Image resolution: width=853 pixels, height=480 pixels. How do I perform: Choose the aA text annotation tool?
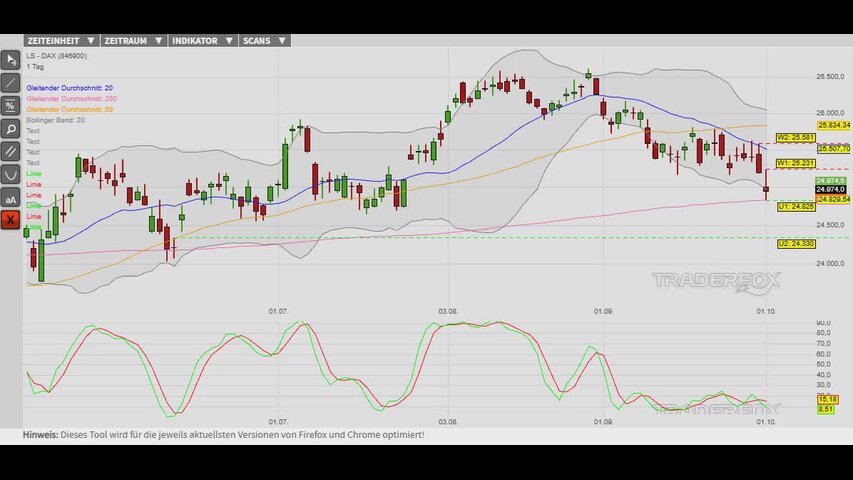(10, 198)
